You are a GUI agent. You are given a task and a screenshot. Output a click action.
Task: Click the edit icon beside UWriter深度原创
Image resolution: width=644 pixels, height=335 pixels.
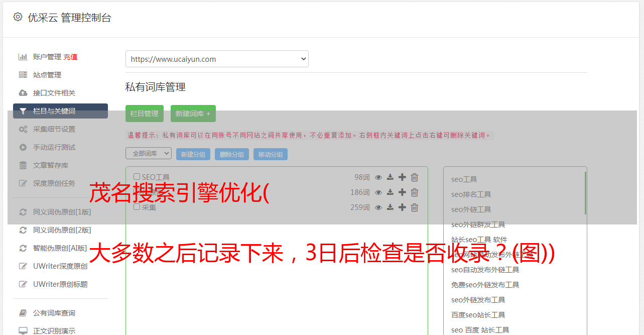point(23,266)
